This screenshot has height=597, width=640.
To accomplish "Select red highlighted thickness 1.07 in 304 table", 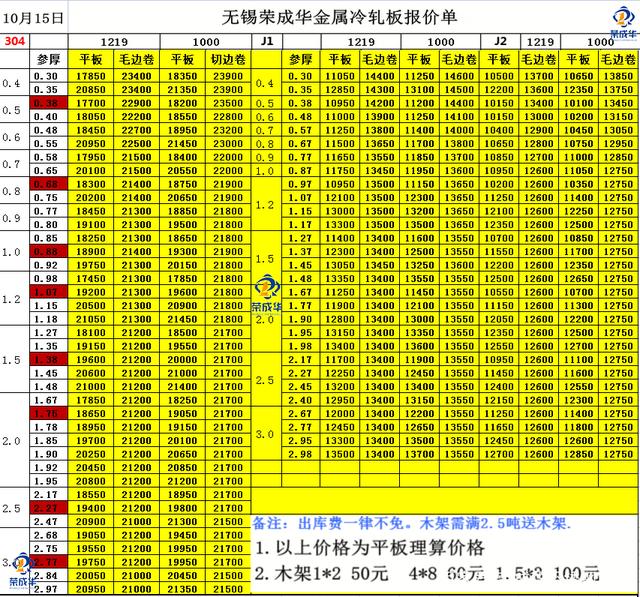I will (x=49, y=292).
